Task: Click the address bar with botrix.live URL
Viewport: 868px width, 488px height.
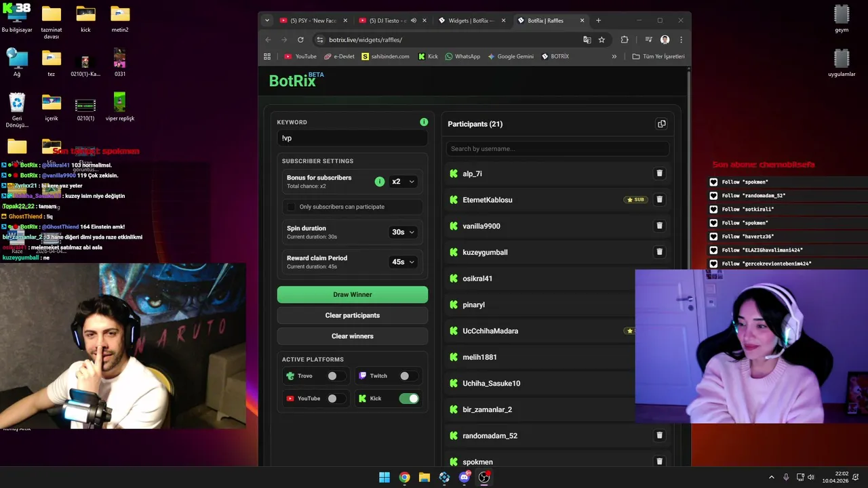Action: (449, 39)
